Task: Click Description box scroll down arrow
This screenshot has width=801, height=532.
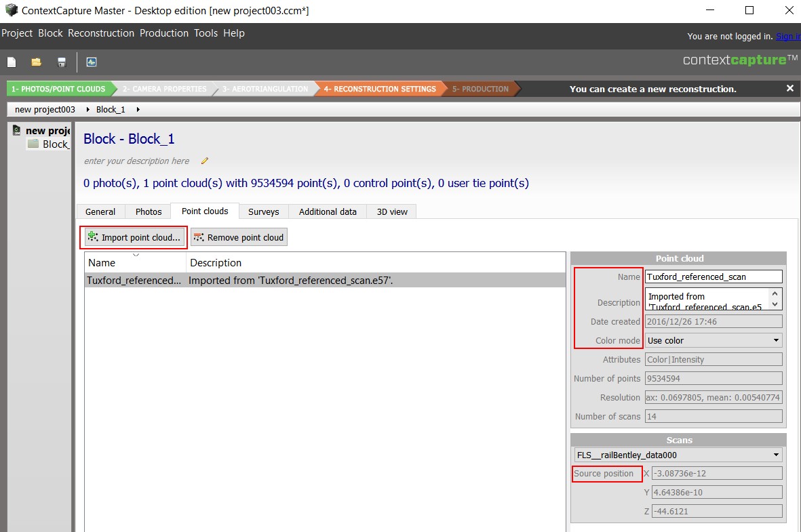Action: click(x=775, y=304)
